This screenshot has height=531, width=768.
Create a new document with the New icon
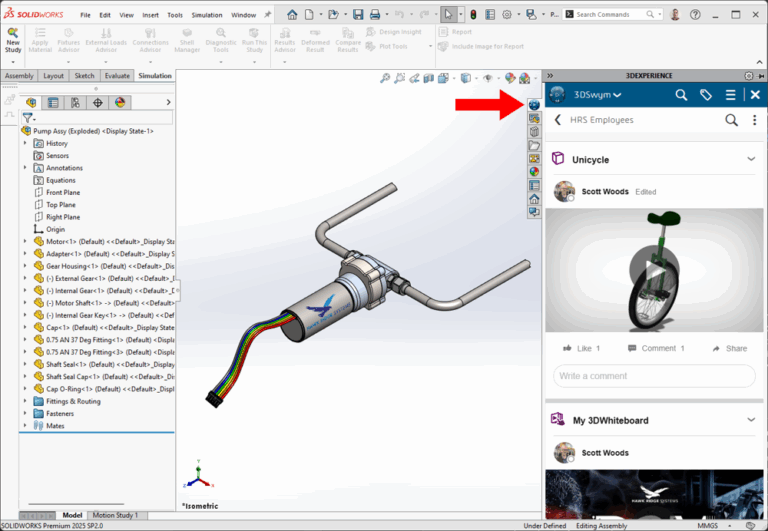coord(309,15)
